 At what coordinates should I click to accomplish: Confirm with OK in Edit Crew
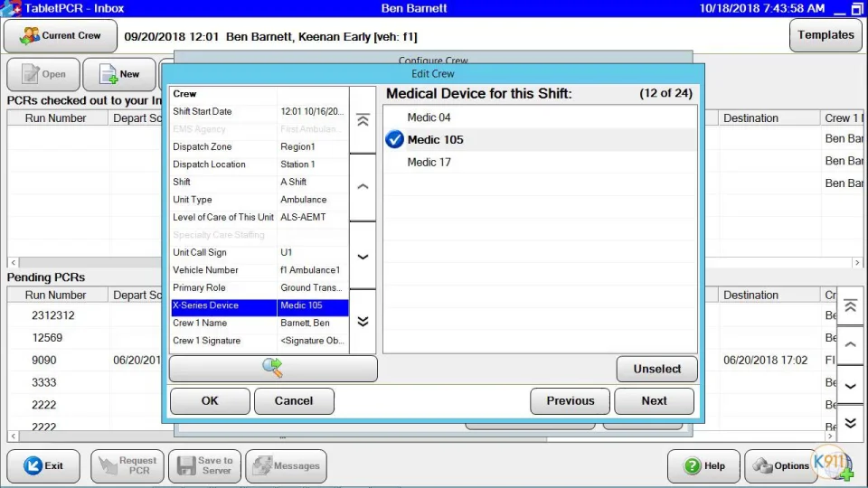(x=210, y=401)
